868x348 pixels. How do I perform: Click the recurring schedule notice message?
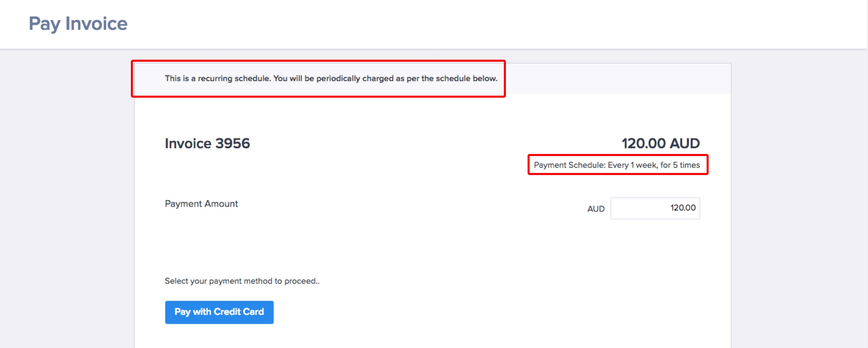331,78
